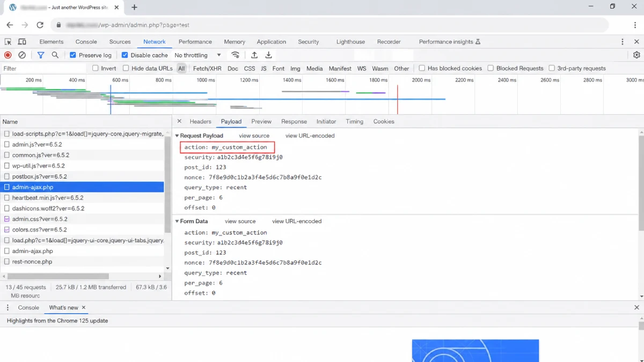The image size is (644, 362).
Task: Check the Blocked Requests checkbox
Action: pyautogui.click(x=491, y=68)
